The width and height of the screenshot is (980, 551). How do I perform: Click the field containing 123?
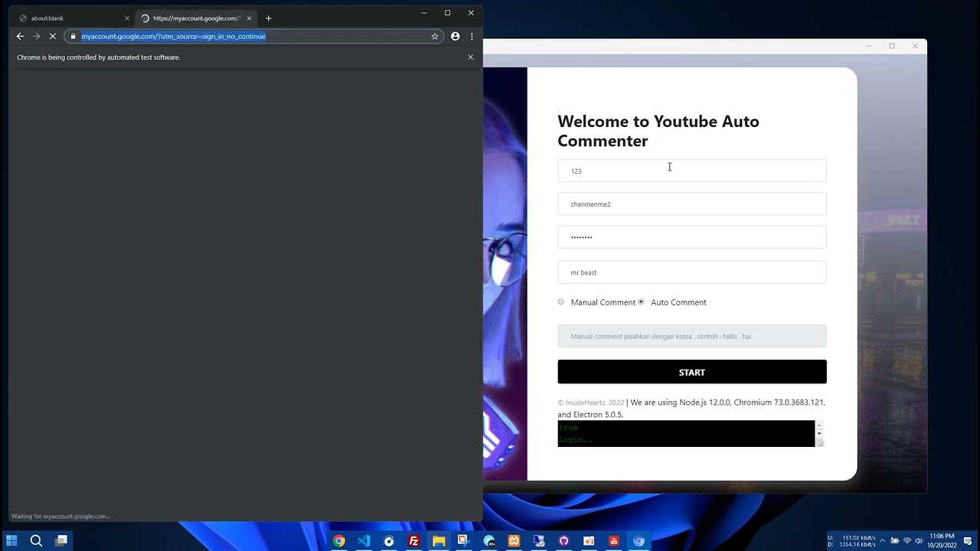[692, 171]
